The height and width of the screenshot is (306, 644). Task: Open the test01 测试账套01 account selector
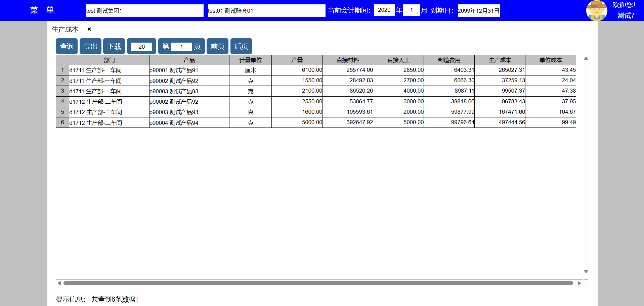[x=266, y=11]
